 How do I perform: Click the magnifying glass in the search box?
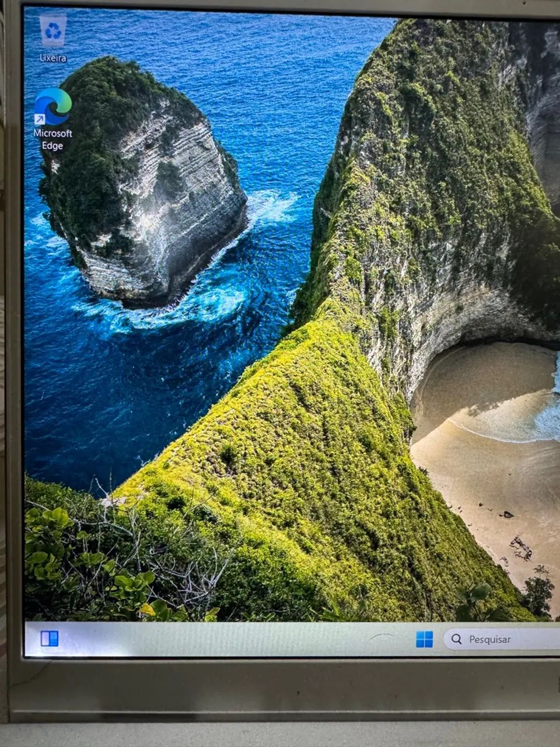(x=456, y=639)
